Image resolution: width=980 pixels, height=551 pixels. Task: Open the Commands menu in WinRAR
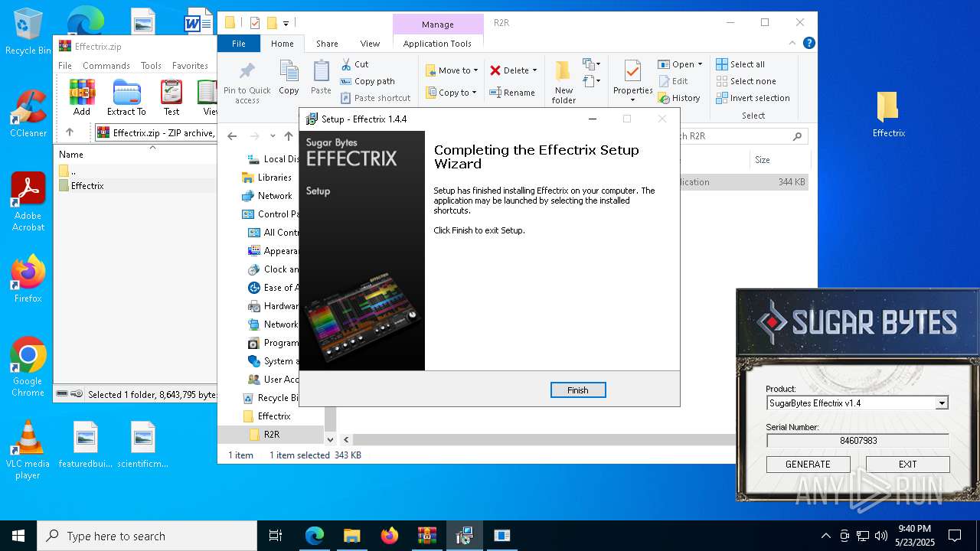pyautogui.click(x=106, y=66)
